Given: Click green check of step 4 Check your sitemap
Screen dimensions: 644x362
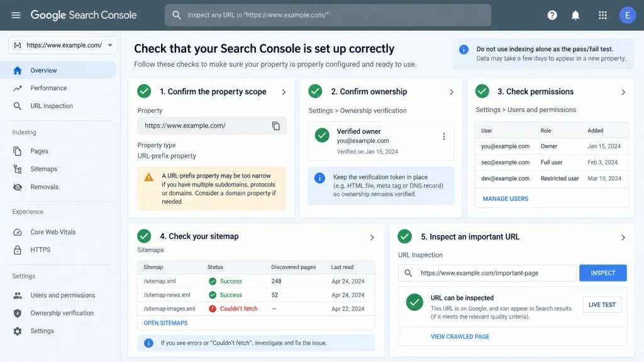Looking at the screenshot, I should (144, 236).
